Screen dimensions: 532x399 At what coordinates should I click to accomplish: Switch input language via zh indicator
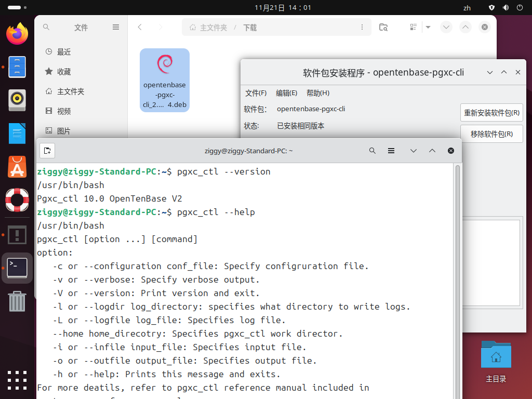(x=467, y=8)
